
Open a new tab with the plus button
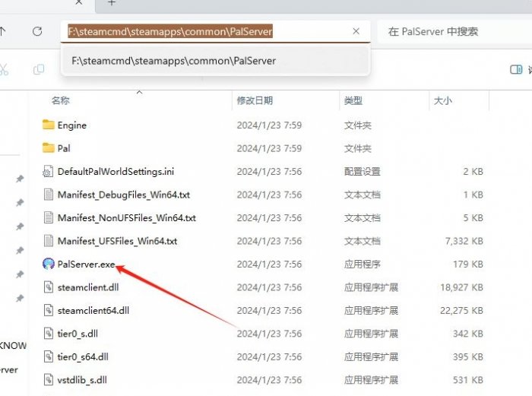112,3
